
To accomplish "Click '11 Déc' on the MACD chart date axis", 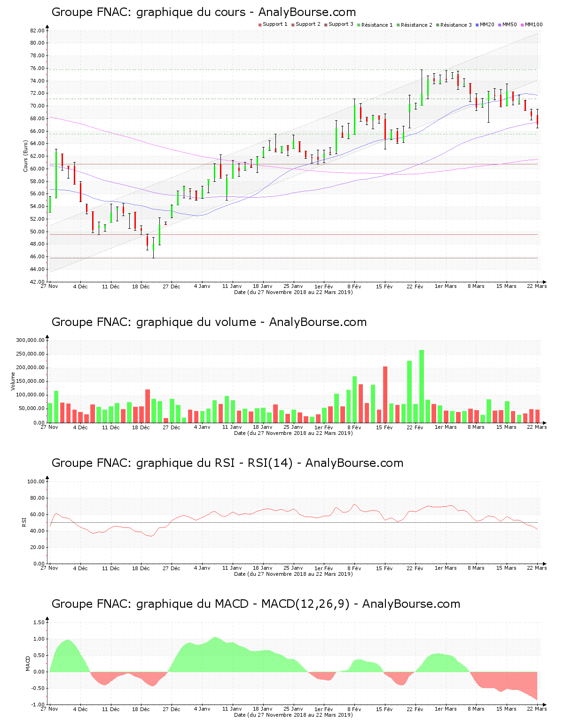I will (x=111, y=709).
